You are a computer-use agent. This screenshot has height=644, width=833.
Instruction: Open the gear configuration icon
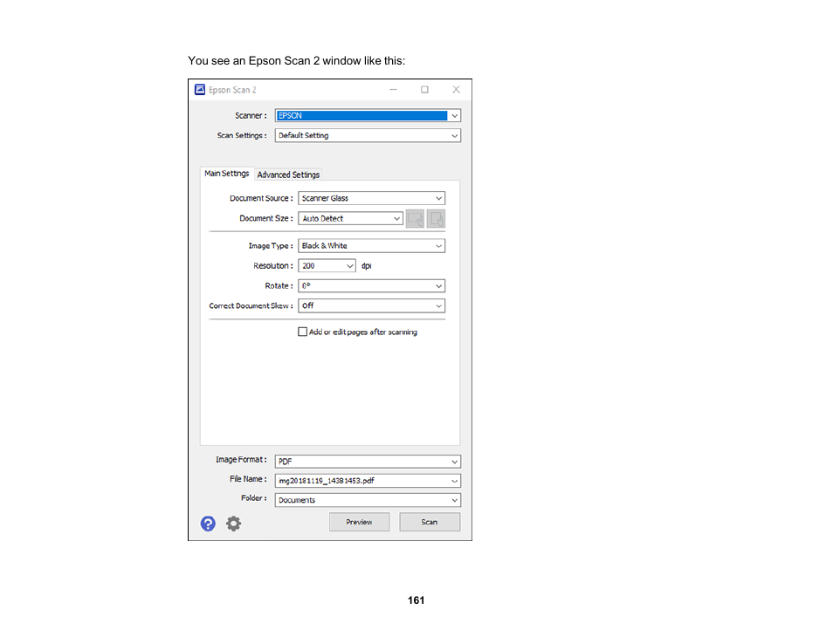pyautogui.click(x=233, y=524)
